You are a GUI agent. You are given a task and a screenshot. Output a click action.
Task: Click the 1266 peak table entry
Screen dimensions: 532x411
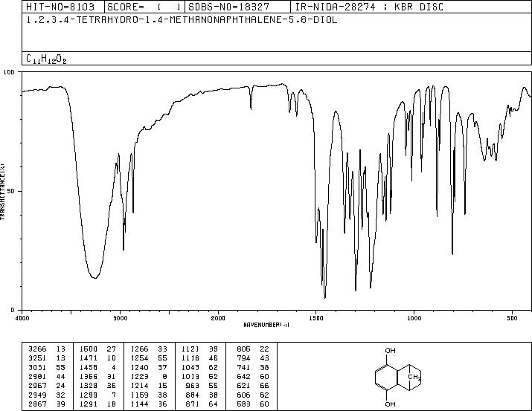point(149,349)
